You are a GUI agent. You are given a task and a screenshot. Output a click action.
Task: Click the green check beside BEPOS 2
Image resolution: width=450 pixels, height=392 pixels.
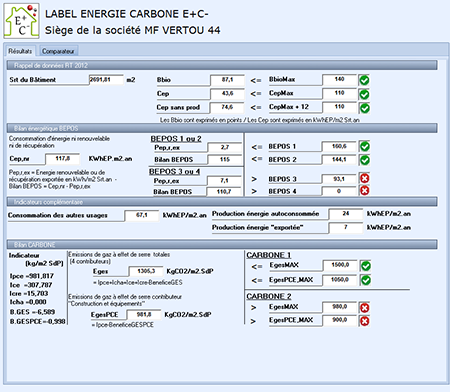coord(365,160)
